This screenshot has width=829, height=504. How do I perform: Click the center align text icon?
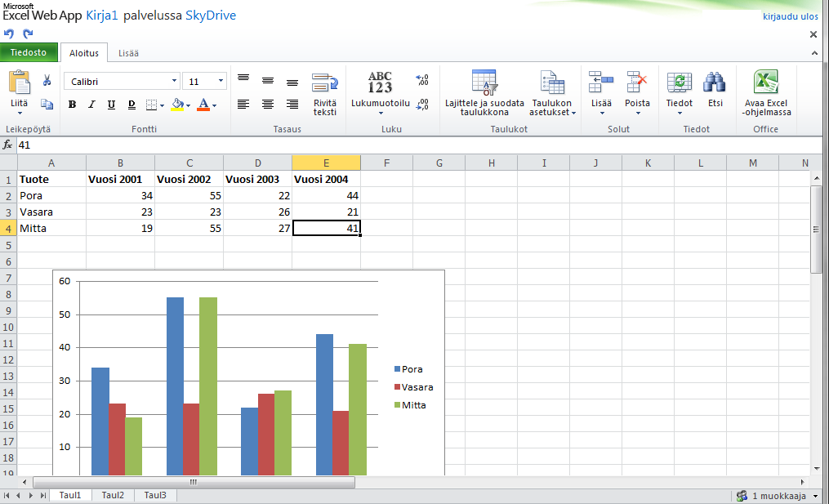pyautogui.click(x=267, y=105)
